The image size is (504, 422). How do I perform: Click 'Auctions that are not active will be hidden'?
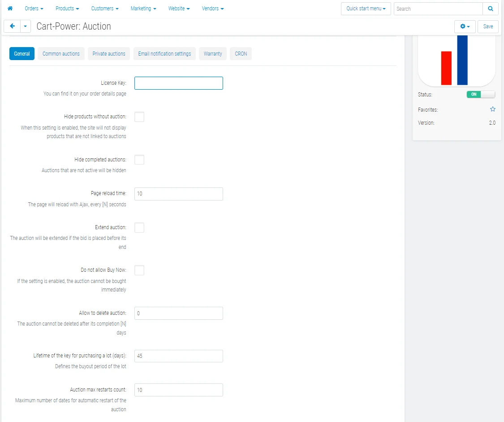[x=84, y=170]
